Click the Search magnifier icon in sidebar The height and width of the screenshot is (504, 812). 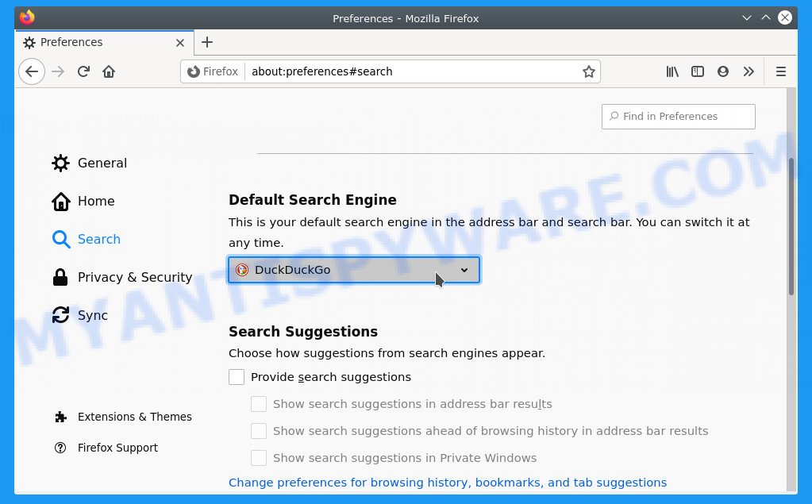tap(60, 240)
